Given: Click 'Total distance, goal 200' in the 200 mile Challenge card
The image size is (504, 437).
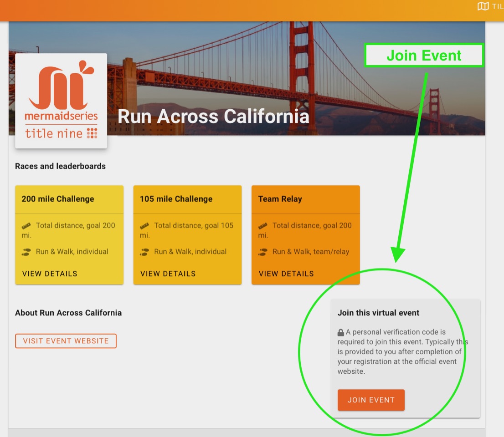Looking at the screenshot, I should tap(76, 225).
